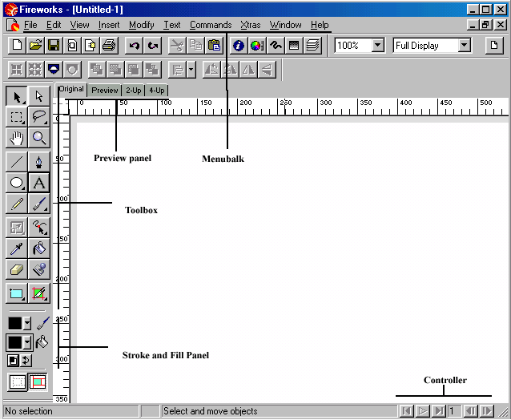Cut selection with the scissors icon
The image size is (511, 420).
tap(177, 46)
